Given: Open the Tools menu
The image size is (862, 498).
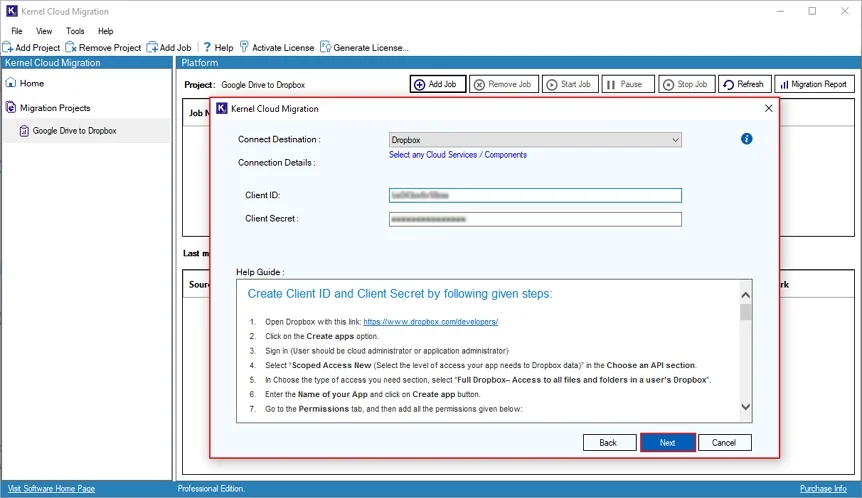Looking at the screenshot, I should [x=75, y=31].
